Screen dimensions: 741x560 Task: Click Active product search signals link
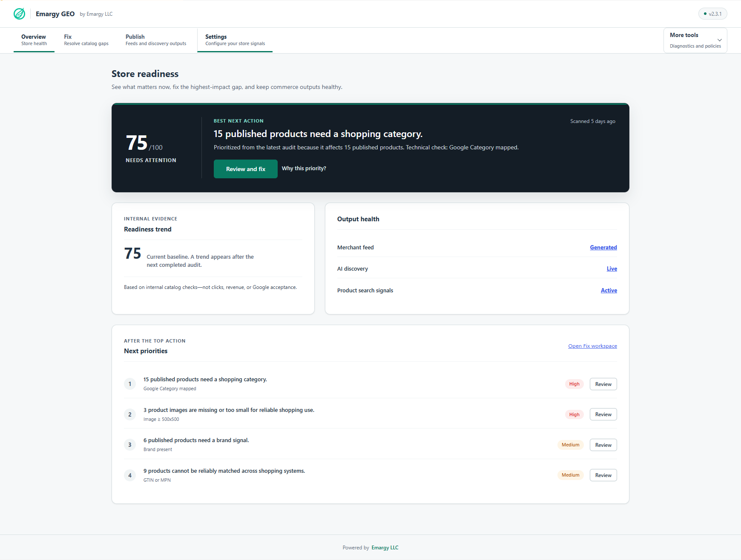(x=609, y=290)
